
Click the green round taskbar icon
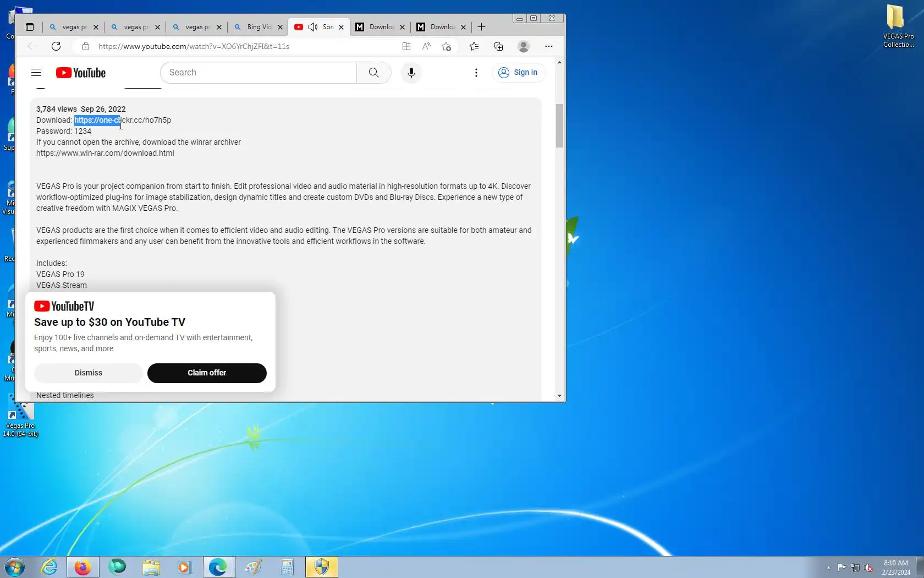click(117, 567)
